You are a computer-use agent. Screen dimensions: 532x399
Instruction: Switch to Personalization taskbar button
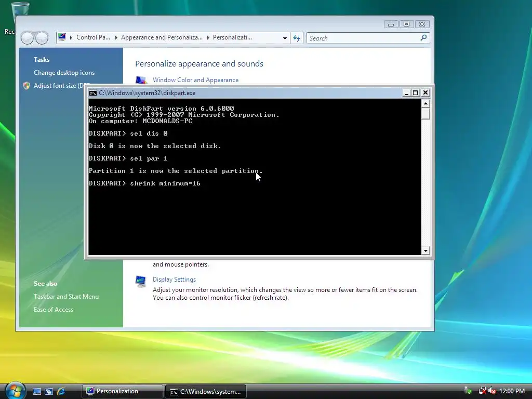coord(122,391)
